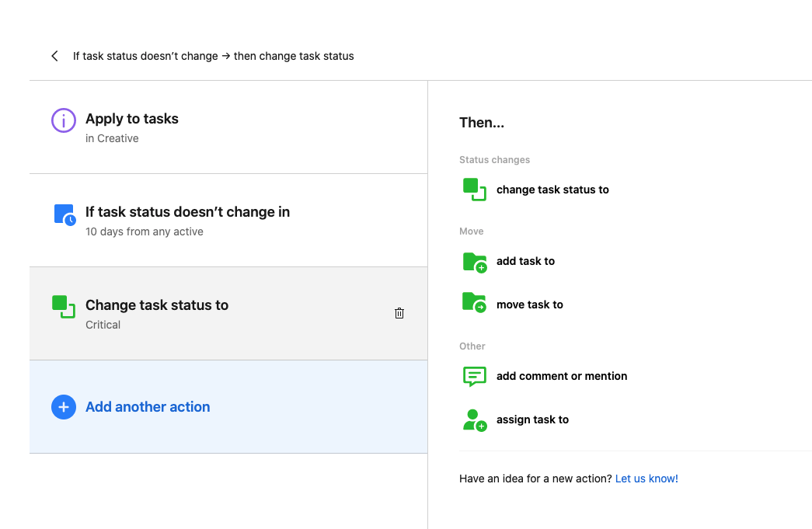Click Add another action
The image size is (812, 529).
click(148, 407)
